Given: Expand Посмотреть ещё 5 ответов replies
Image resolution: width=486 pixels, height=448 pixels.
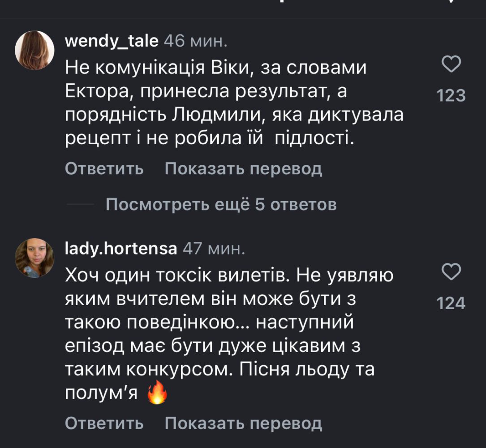Looking at the screenshot, I should click(221, 205).
